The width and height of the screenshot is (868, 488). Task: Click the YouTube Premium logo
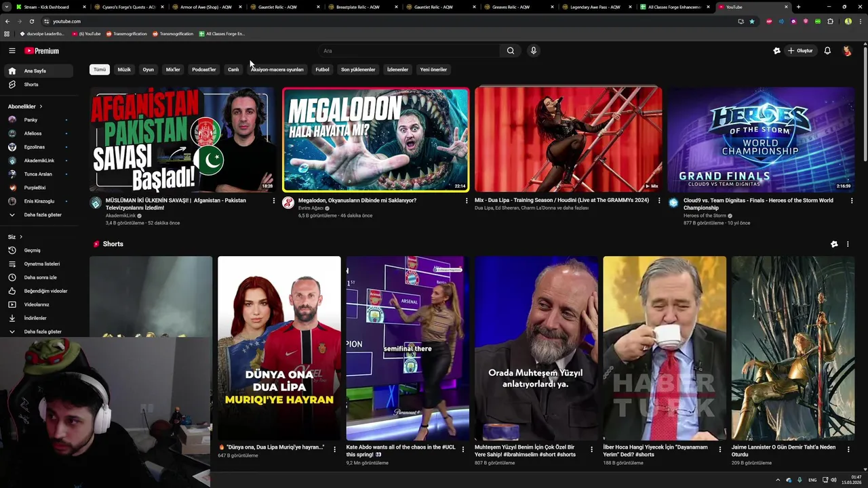[42, 51]
